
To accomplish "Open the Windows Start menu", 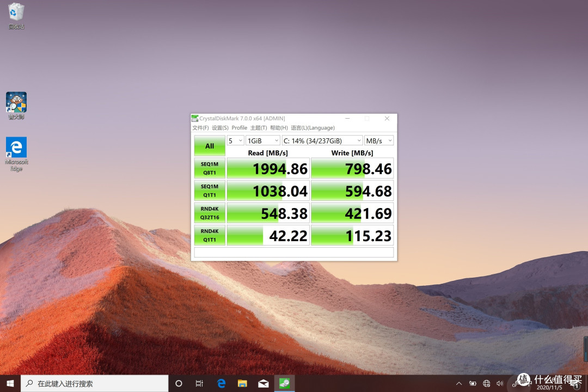I will tap(10, 383).
